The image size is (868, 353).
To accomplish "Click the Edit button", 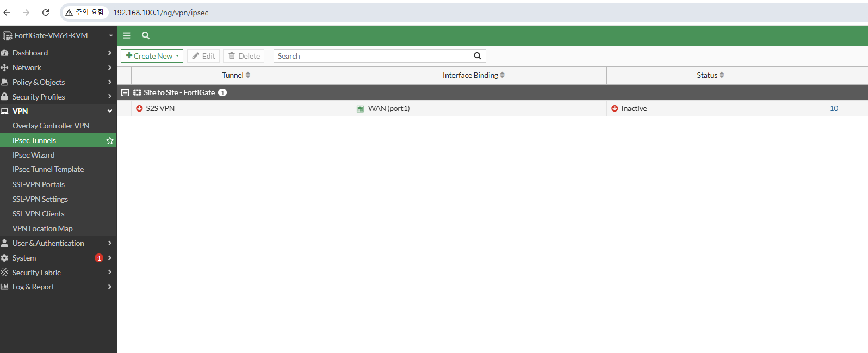I will tap(203, 56).
